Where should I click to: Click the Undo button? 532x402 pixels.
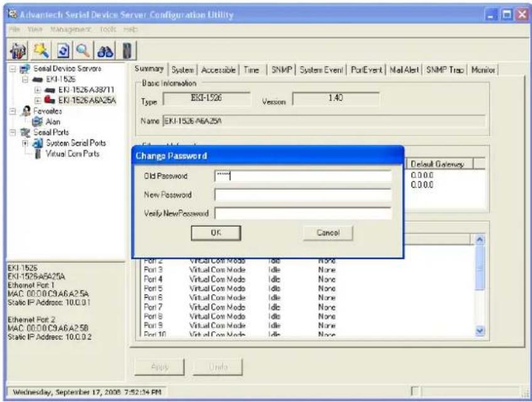click(218, 367)
